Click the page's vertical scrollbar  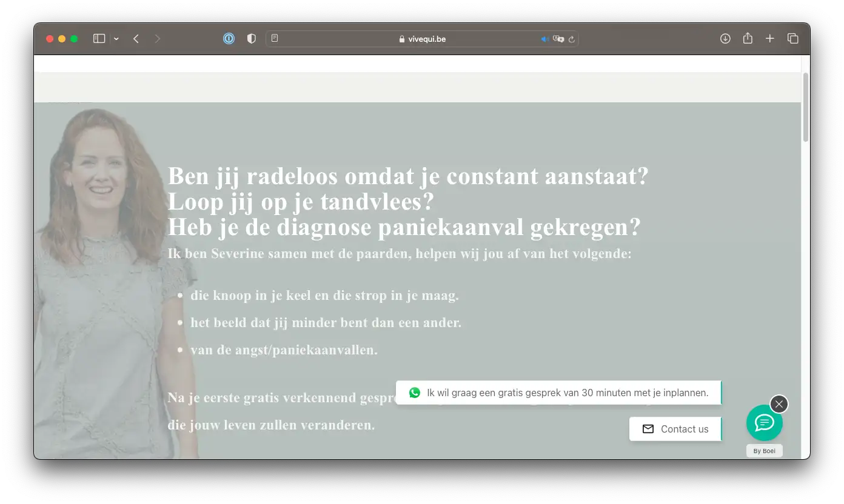point(805,109)
